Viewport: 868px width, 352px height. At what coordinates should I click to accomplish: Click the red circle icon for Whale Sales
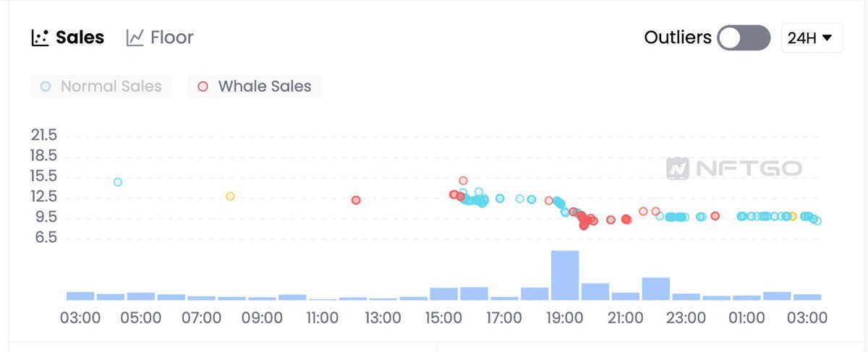coord(203,87)
